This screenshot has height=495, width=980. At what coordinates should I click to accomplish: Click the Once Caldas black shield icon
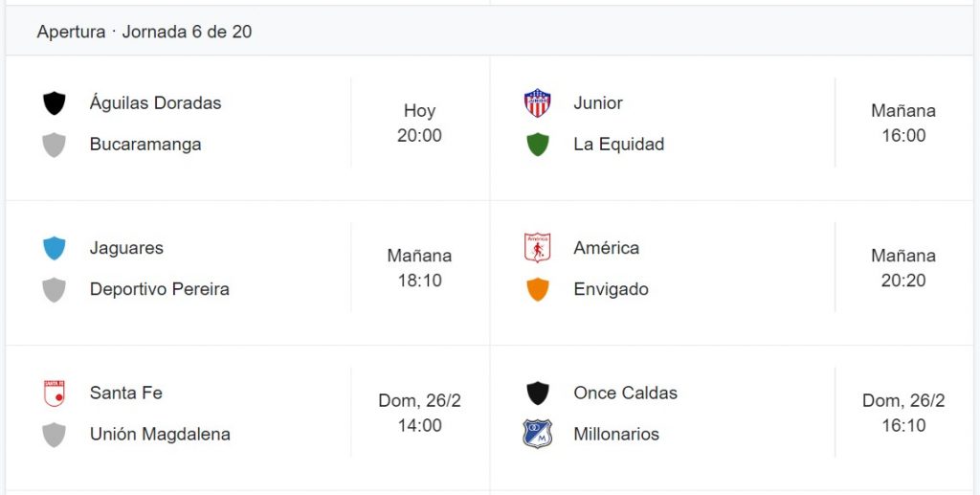(538, 394)
